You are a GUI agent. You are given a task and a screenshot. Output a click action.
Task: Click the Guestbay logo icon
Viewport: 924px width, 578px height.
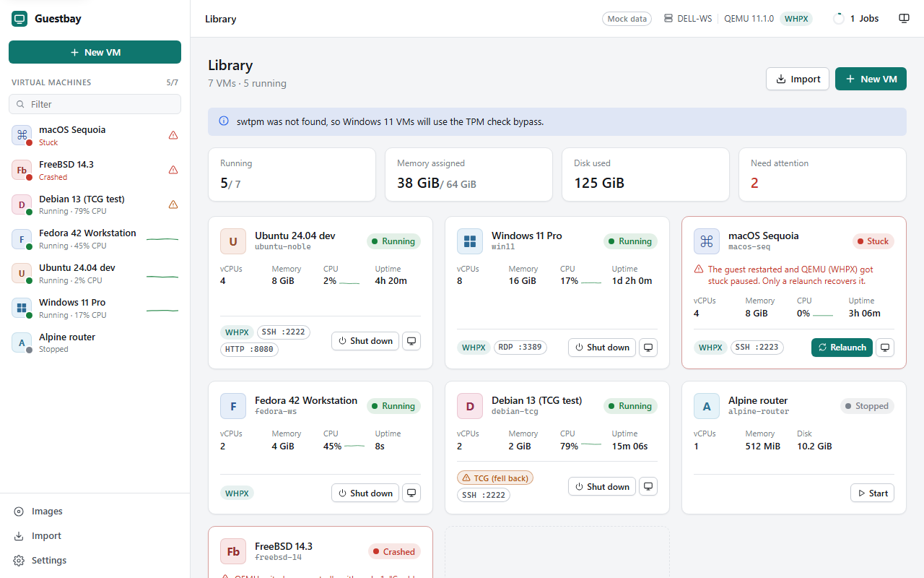pos(19,19)
